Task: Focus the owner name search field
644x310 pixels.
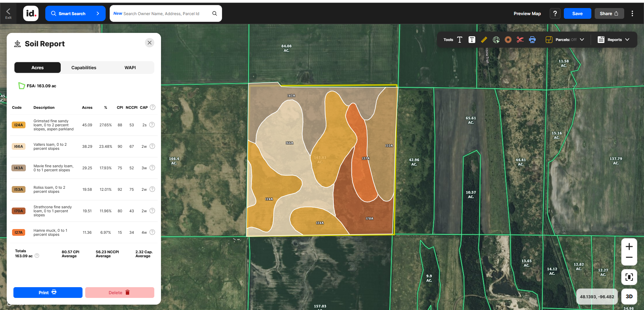Action: pos(161,13)
